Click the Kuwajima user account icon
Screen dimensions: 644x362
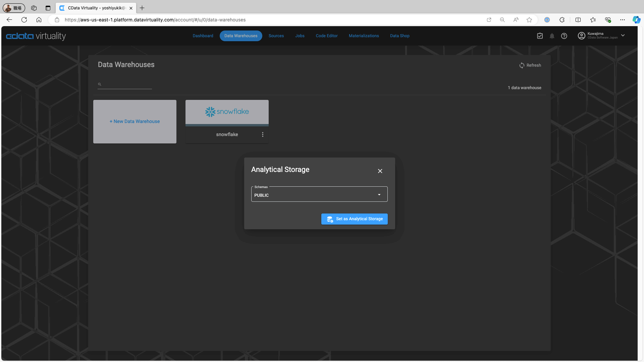pyautogui.click(x=581, y=36)
